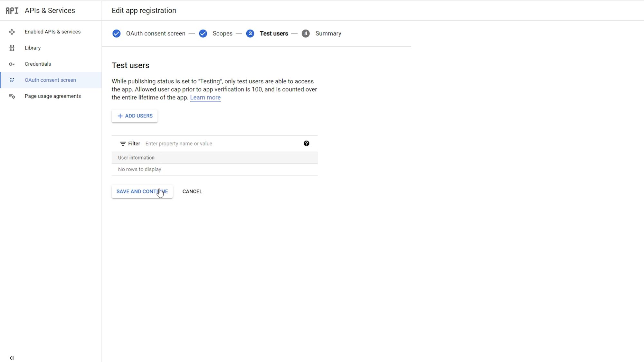Click the OAuth consent screen checkmark
This screenshot has width=644, height=362.
click(116, 33)
